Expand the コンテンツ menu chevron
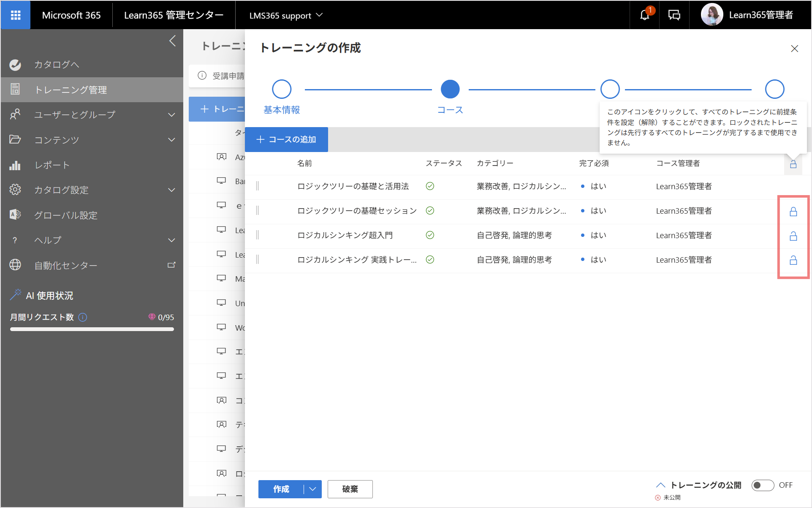This screenshot has height=508, width=812. click(171, 139)
